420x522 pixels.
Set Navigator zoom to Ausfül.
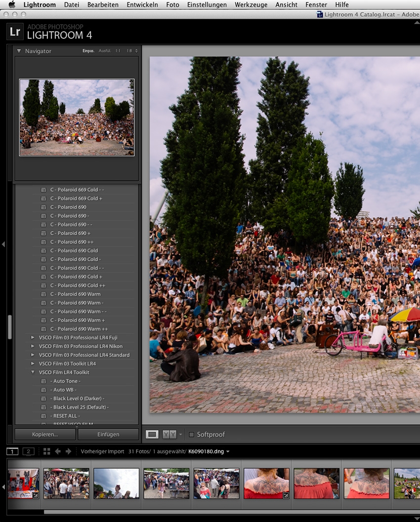[x=104, y=51]
